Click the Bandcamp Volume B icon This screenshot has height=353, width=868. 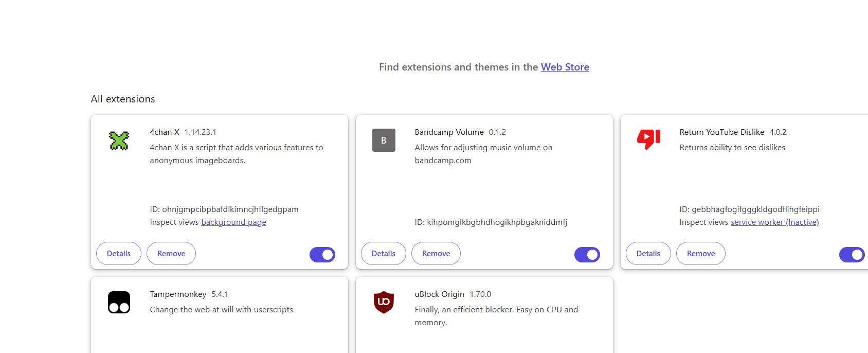[384, 140]
